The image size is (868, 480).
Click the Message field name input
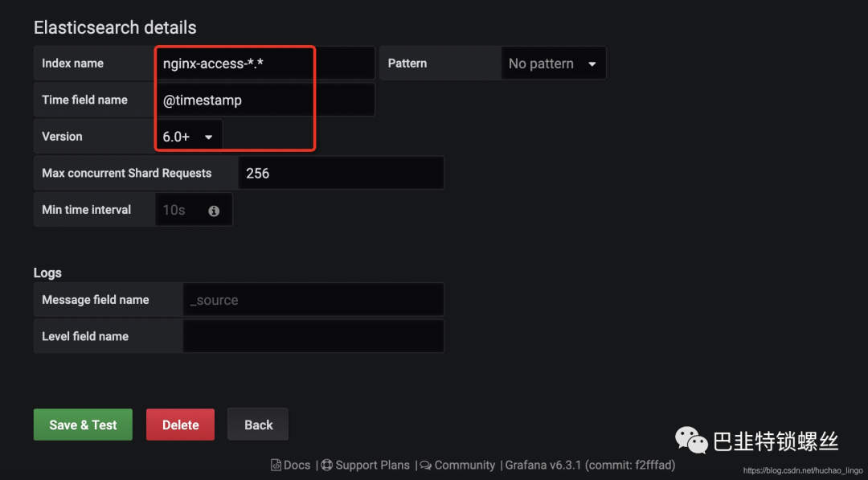click(313, 300)
